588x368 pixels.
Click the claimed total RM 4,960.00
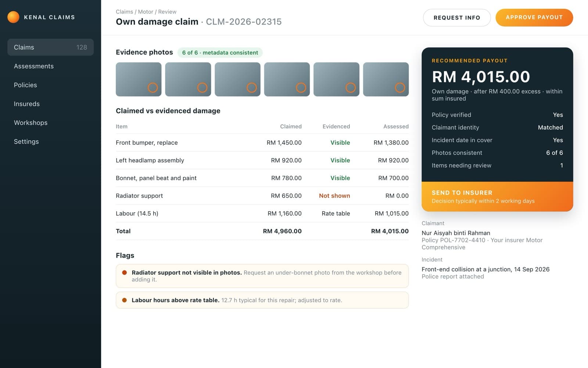click(x=282, y=231)
